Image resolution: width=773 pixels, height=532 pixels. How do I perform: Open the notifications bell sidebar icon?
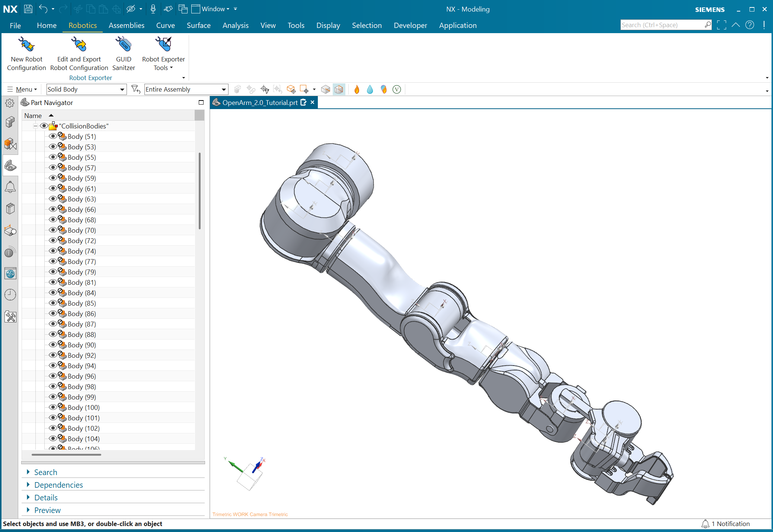click(x=10, y=187)
